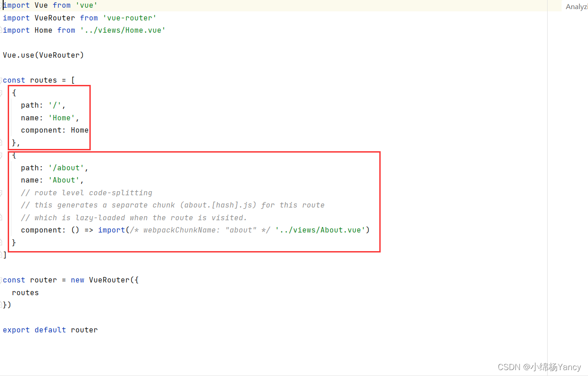
Task: Click the "path: '/'" line
Action: pyautogui.click(x=44, y=105)
